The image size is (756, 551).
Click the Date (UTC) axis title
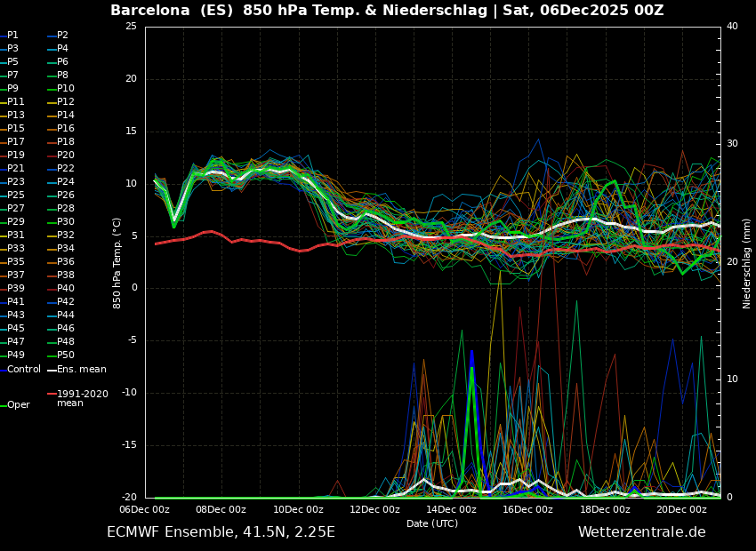pyautogui.click(x=432, y=524)
